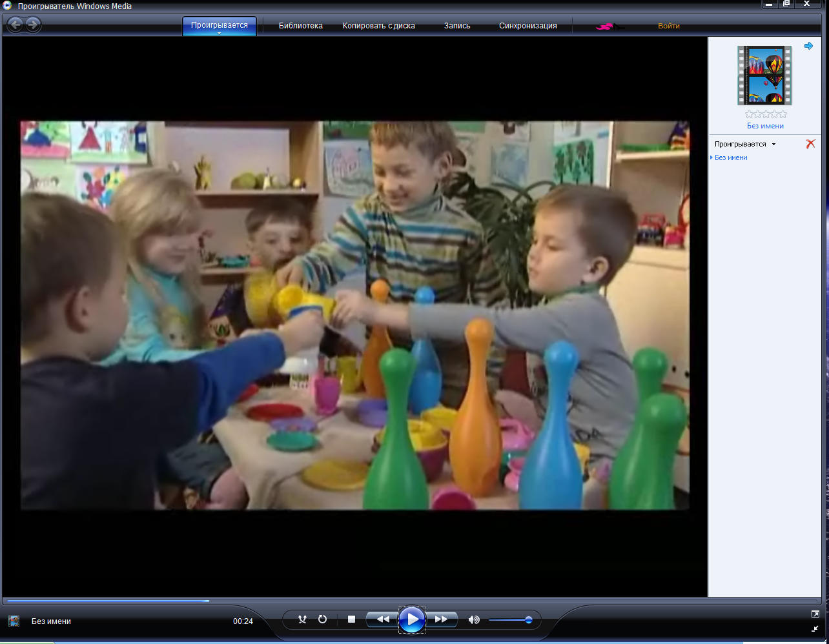Click the Play button
Screen dimensions: 829x644
(412, 620)
